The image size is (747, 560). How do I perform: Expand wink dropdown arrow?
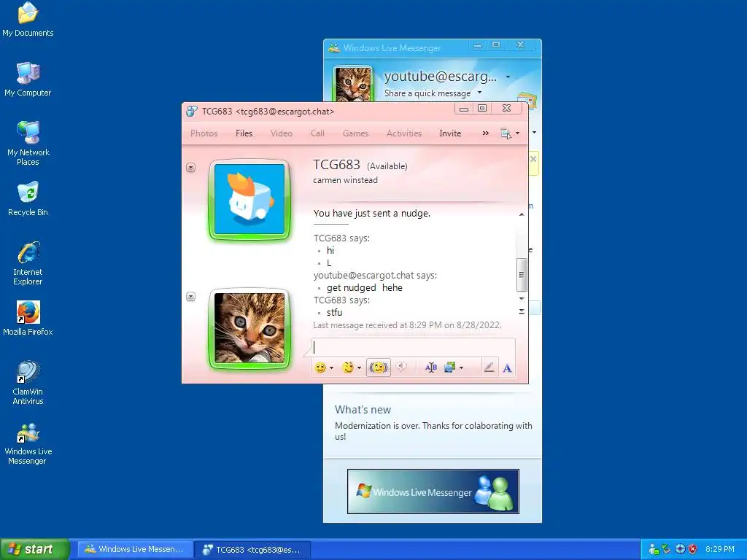tap(359, 367)
